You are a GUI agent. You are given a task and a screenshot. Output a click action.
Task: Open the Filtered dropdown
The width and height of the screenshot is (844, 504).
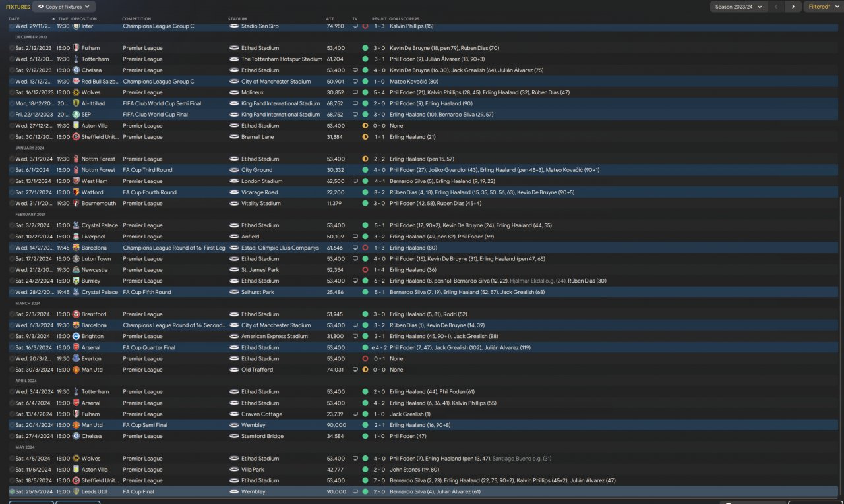click(823, 7)
